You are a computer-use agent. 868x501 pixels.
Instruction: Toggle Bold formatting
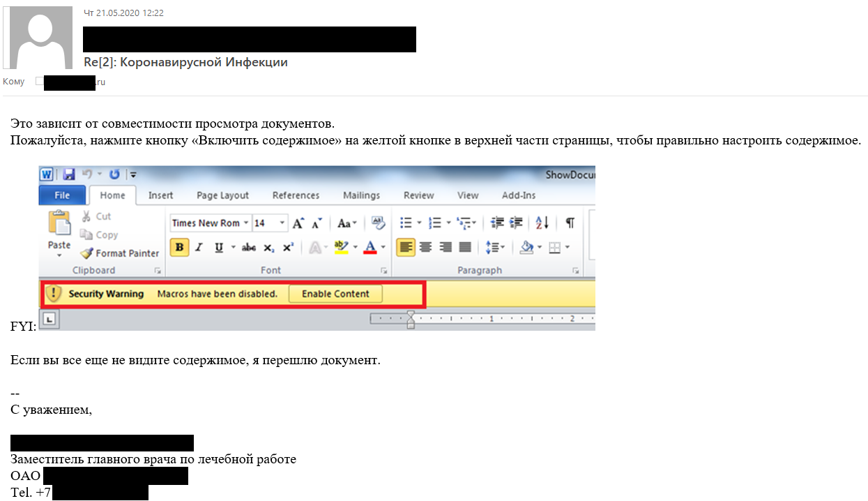click(x=179, y=247)
